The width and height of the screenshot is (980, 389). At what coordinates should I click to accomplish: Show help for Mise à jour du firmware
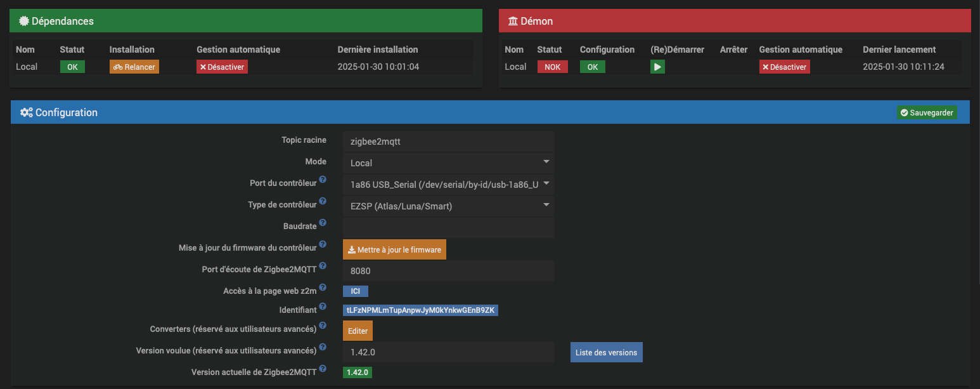click(x=323, y=244)
